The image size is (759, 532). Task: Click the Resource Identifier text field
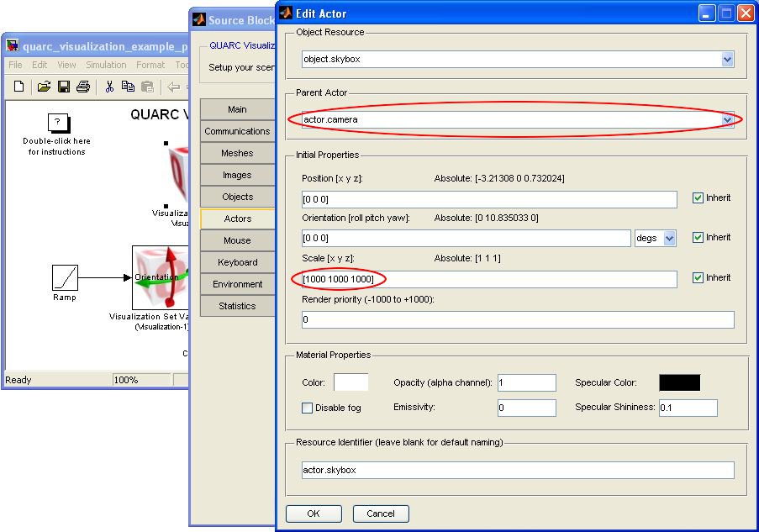click(x=517, y=471)
